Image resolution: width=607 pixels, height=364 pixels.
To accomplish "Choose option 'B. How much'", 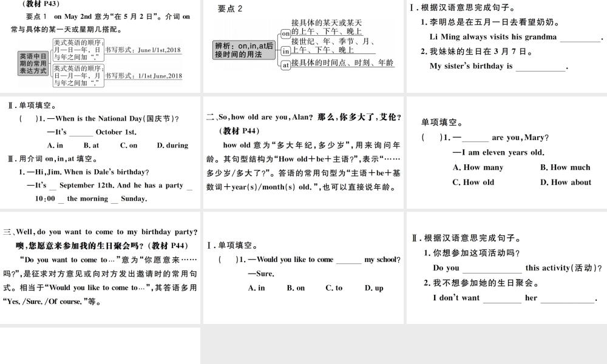I will pyautogui.click(x=565, y=167).
